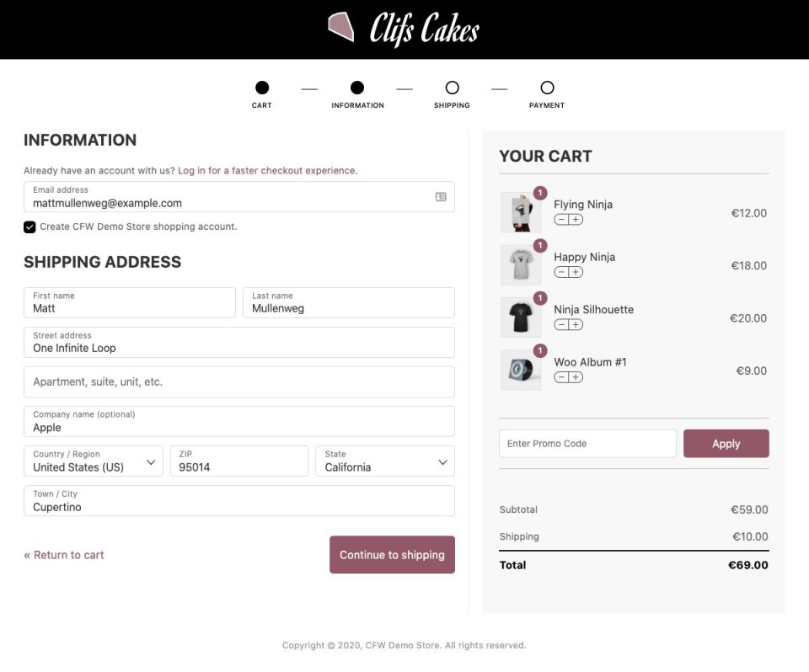This screenshot has width=809, height=672.
Task: Select the Payment step circle
Action: (x=547, y=88)
